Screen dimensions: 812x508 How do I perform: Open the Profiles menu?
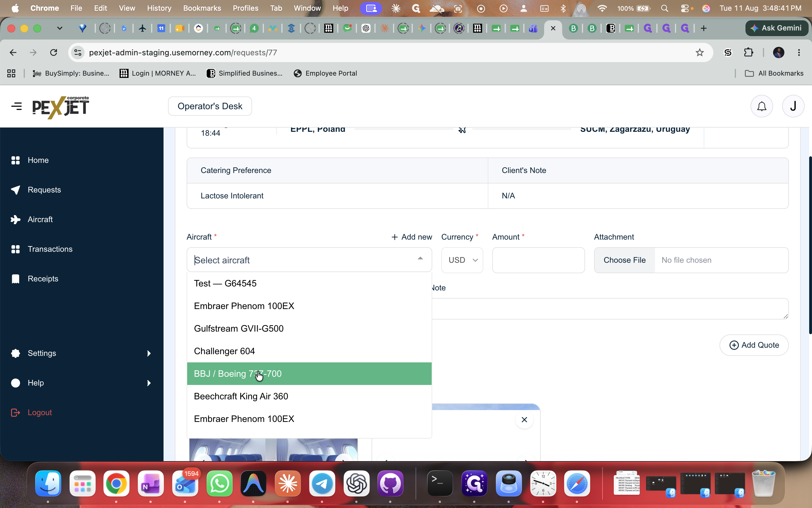coord(245,8)
